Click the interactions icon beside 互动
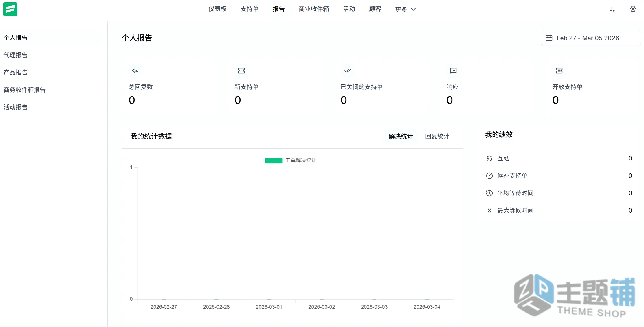The height and width of the screenshot is (327, 644). pos(489,158)
